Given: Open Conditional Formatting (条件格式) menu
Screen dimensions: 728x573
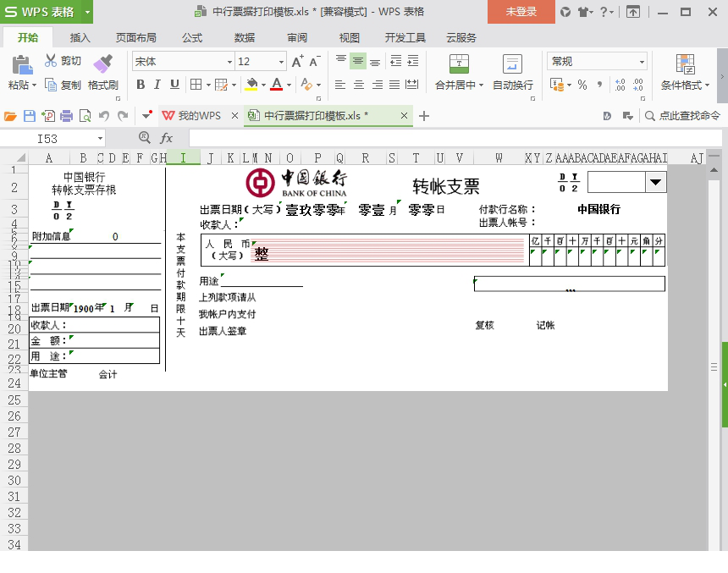Looking at the screenshot, I should (x=686, y=72).
